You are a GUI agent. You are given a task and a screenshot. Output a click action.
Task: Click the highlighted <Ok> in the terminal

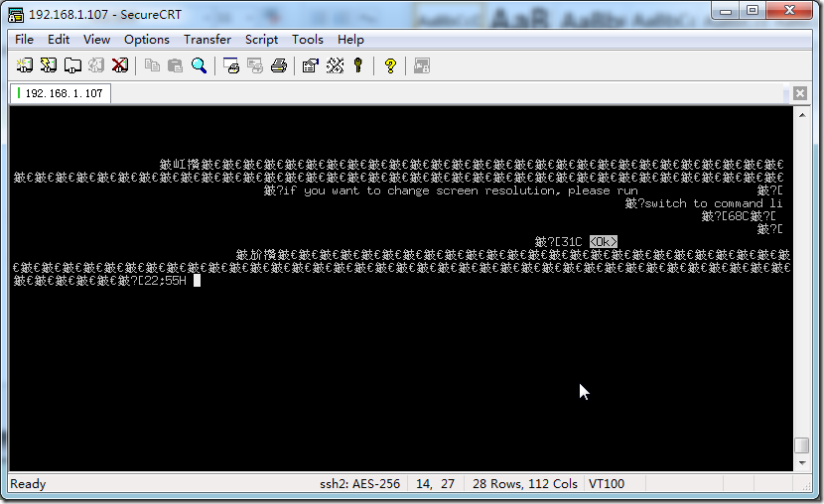(604, 241)
